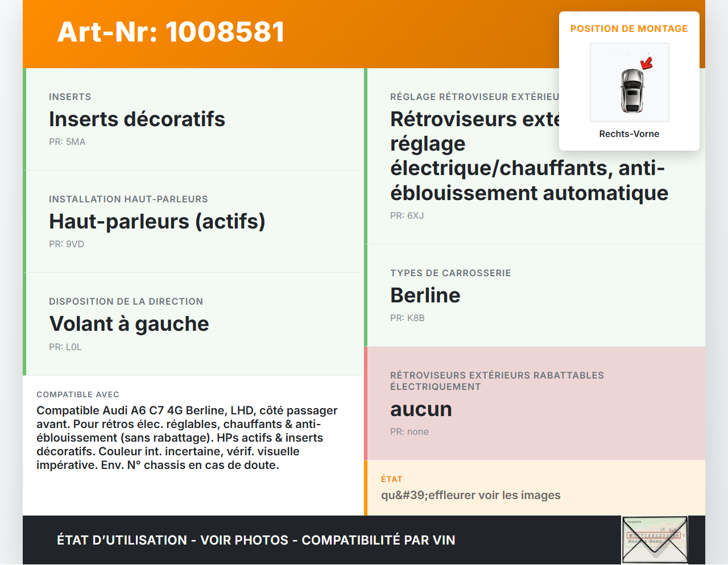Click the Art-Nr: 1008581 header
The image size is (728, 565).
pyautogui.click(x=171, y=32)
